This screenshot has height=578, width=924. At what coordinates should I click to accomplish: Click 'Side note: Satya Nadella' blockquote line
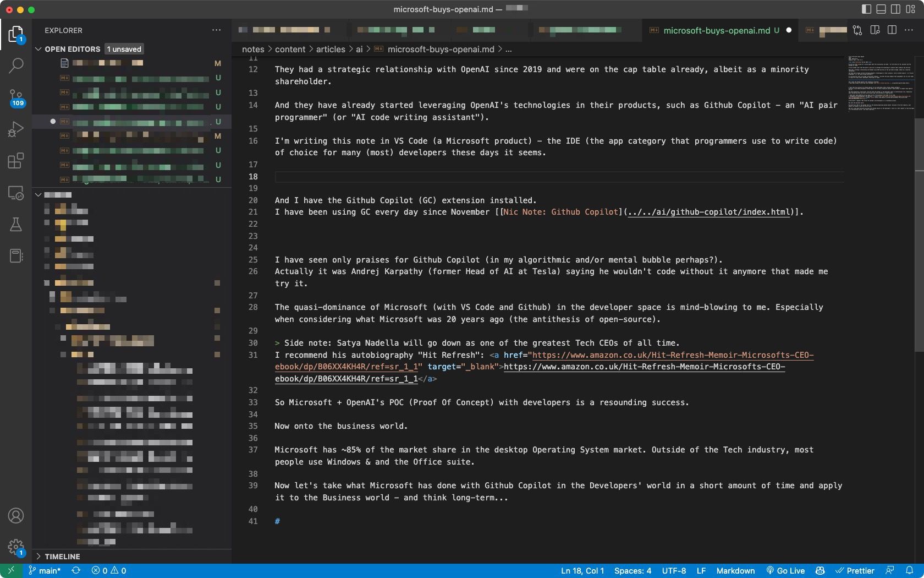point(477,343)
